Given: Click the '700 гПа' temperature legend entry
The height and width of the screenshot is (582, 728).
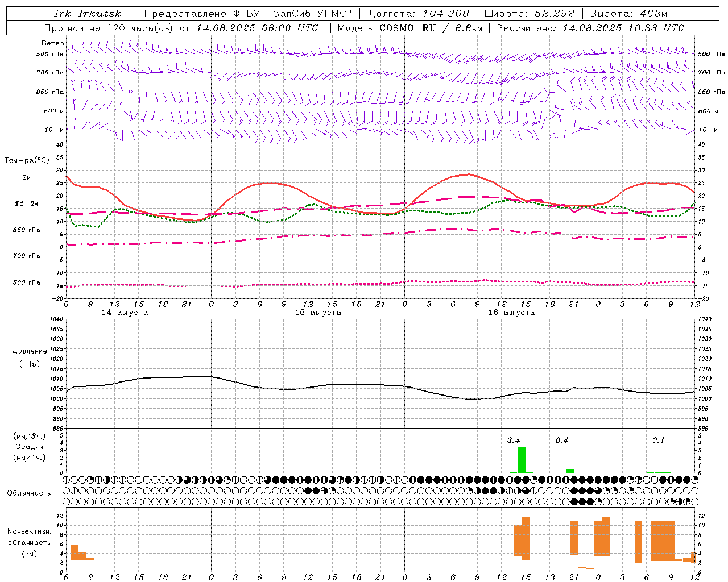Looking at the screenshot, I should [x=26, y=256].
